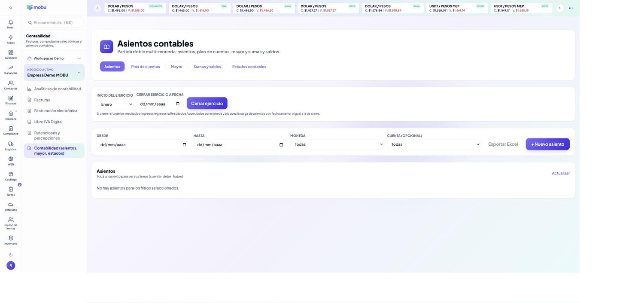Click Cerrar ejercicio button
The width and height of the screenshot is (644, 303).
(x=207, y=103)
